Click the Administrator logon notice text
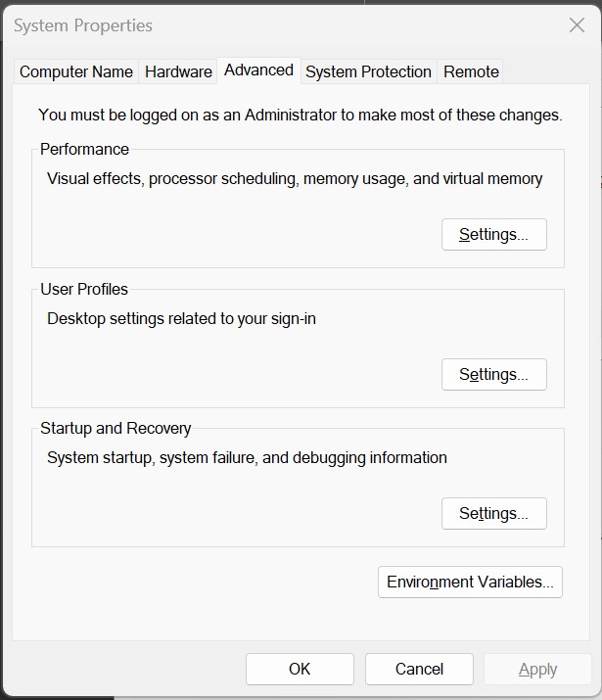The height and width of the screenshot is (700, 602). (x=300, y=115)
